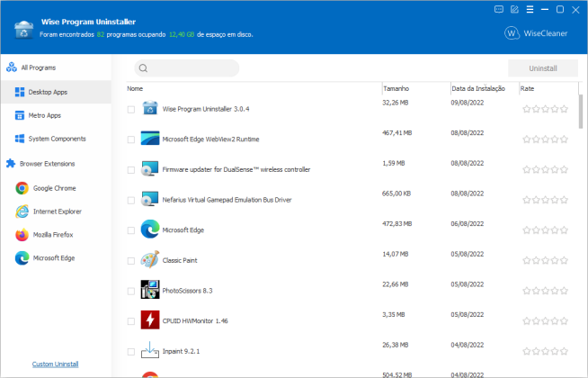Click the Google Chrome icon in sidebar
The height and width of the screenshot is (378, 588).
pos(22,188)
